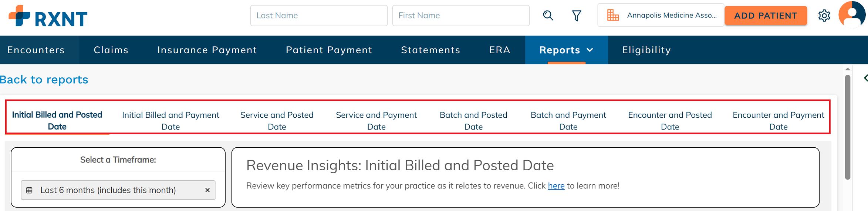Open Encounter and Payment Date tab
The image size is (868, 211).
pos(778,121)
